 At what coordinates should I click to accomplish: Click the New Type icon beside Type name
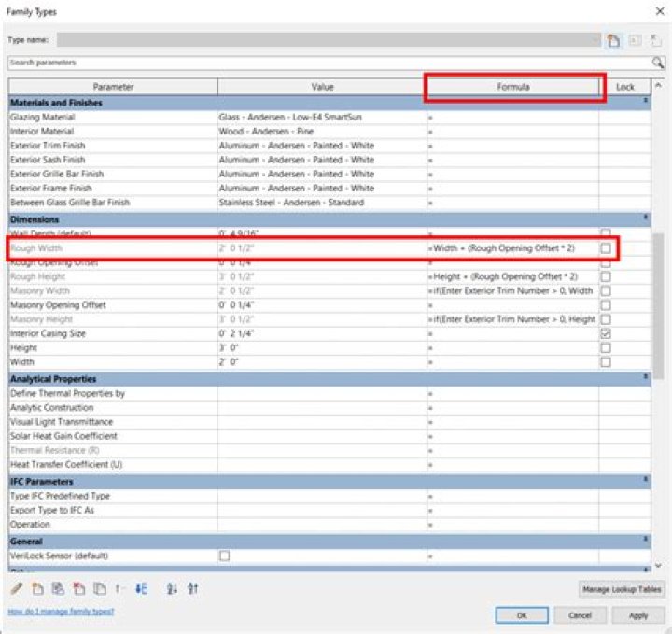[613, 40]
